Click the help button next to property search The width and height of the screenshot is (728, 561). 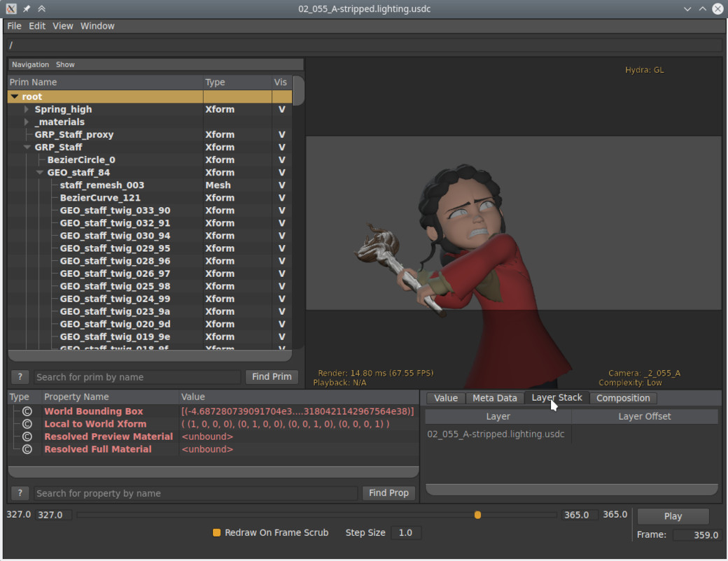click(x=20, y=492)
